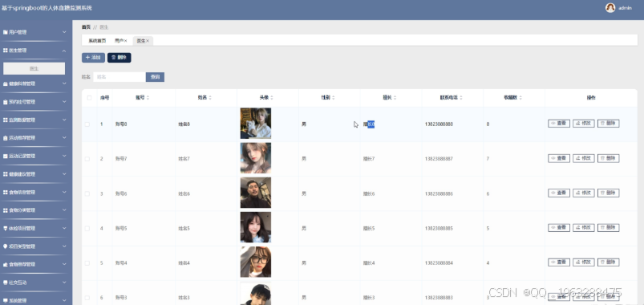Click the 健康科普管理 sidebar icon
Viewport: 644px width, 305px height.
(6, 83)
